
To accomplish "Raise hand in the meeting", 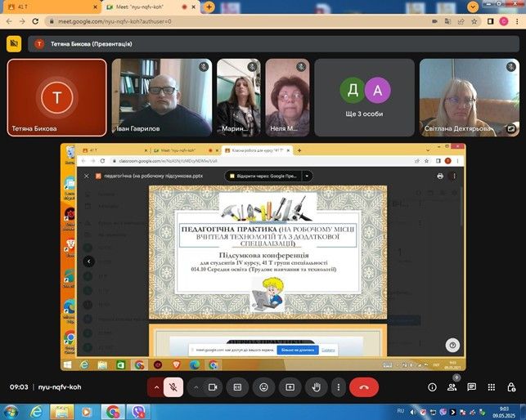I will (x=314, y=386).
